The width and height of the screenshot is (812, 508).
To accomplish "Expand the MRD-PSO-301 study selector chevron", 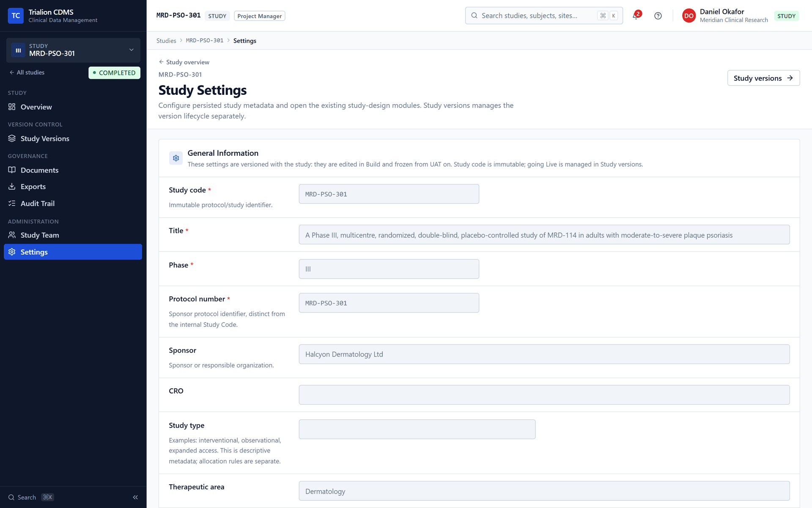I will click(132, 50).
